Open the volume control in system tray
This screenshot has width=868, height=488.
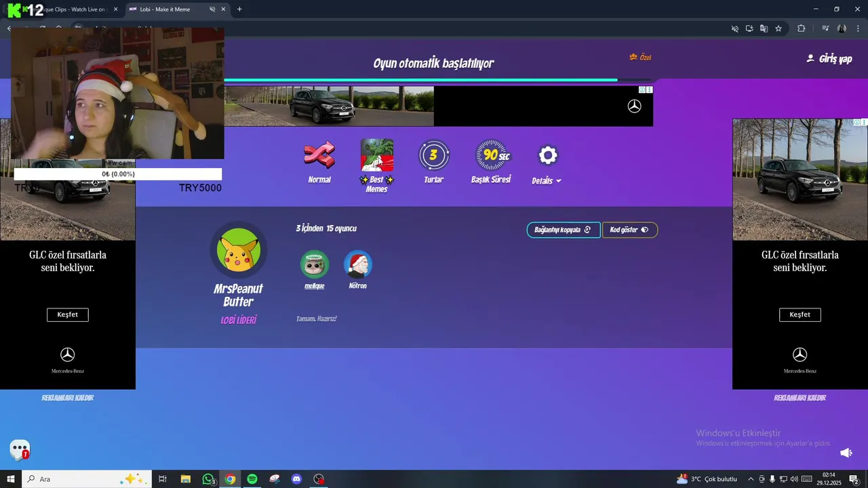(x=794, y=479)
